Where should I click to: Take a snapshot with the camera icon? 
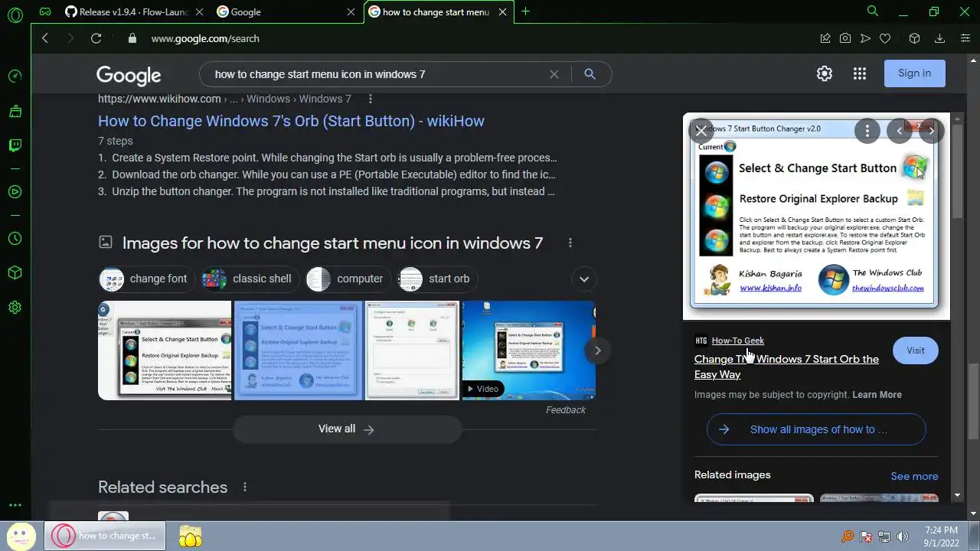pos(845,38)
